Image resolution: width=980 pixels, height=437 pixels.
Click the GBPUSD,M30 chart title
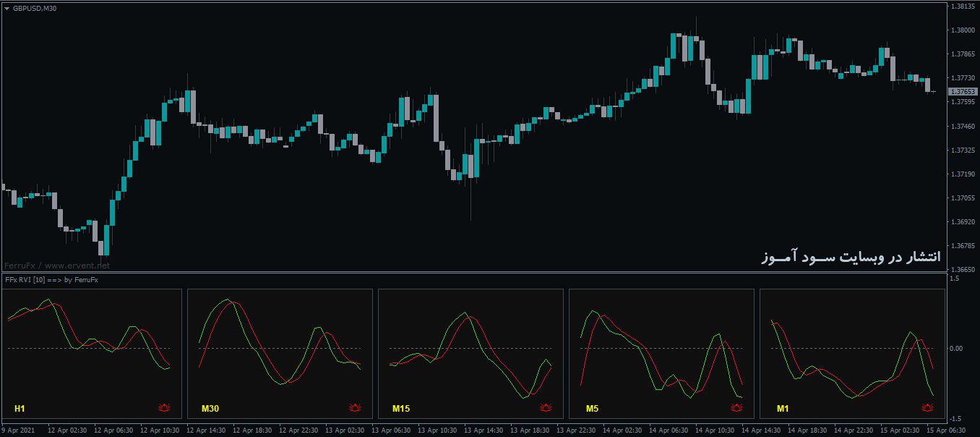click(34, 8)
